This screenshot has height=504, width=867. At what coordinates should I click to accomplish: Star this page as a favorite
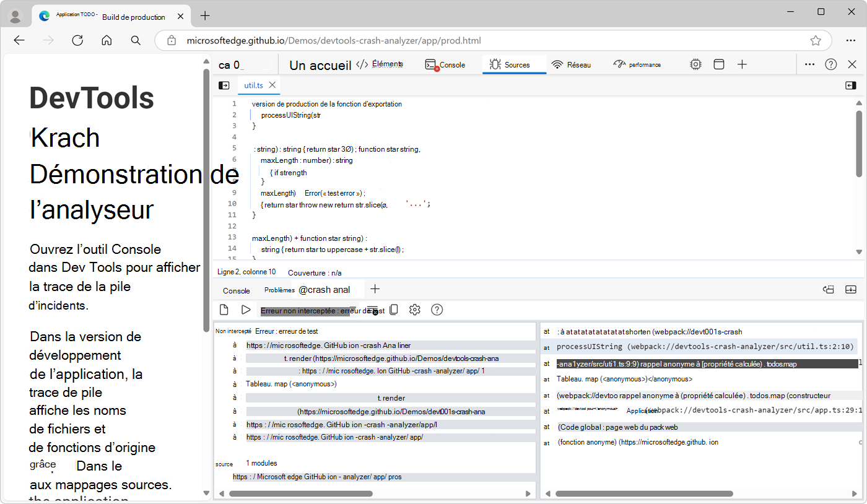(x=816, y=40)
